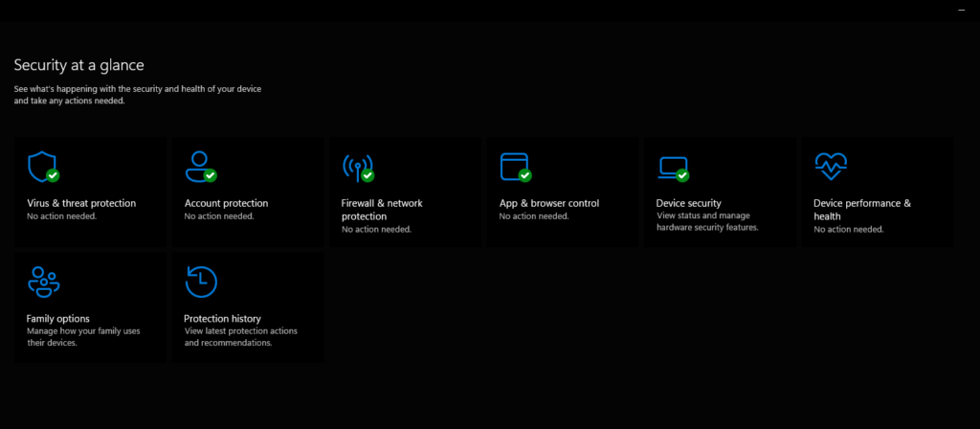The image size is (980, 429).
Task: Select the Family options title text
Action: (x=58, y=318)
